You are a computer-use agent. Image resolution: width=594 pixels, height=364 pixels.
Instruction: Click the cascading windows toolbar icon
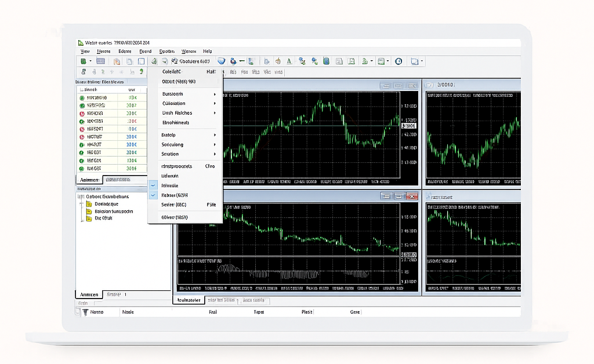click(414, 61)
